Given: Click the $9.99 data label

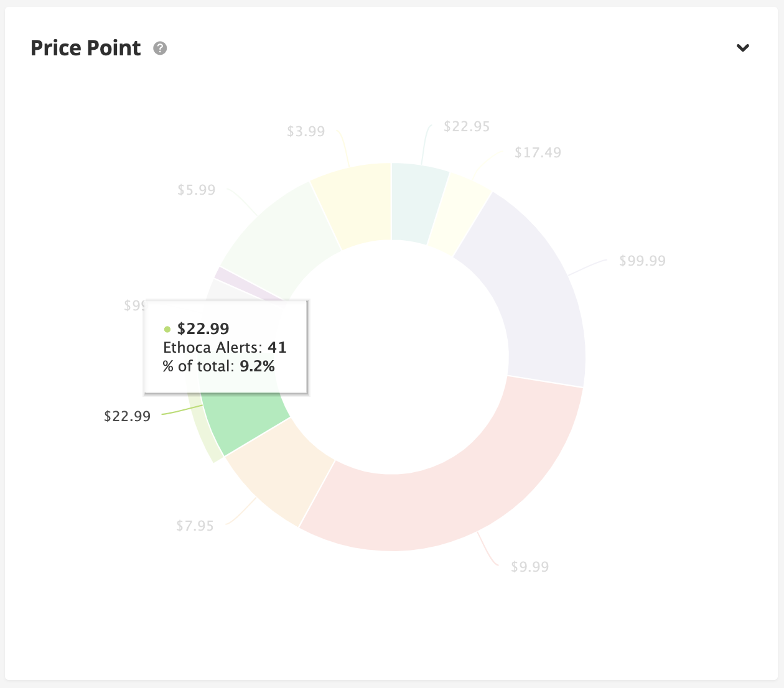Looking at the screenshot, I should pos(530,567).
